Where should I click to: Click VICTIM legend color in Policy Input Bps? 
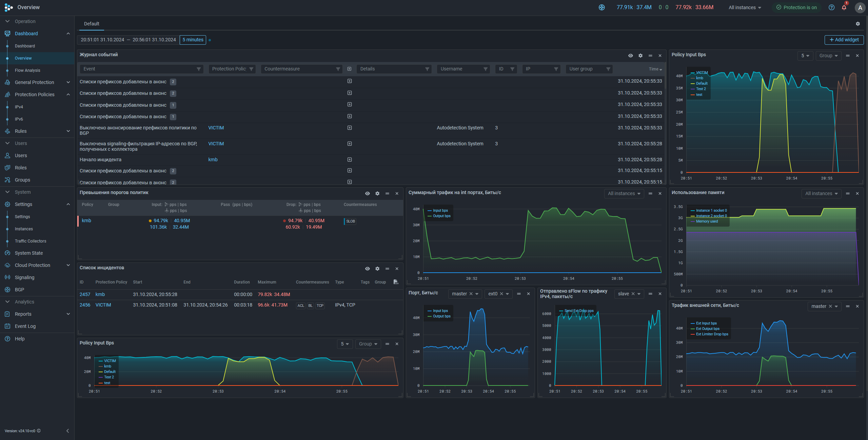[x=693, y=73]
